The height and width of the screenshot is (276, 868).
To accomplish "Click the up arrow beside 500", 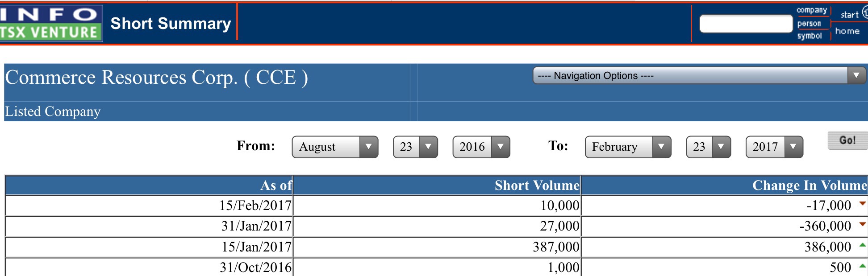I will click(862, 266).
